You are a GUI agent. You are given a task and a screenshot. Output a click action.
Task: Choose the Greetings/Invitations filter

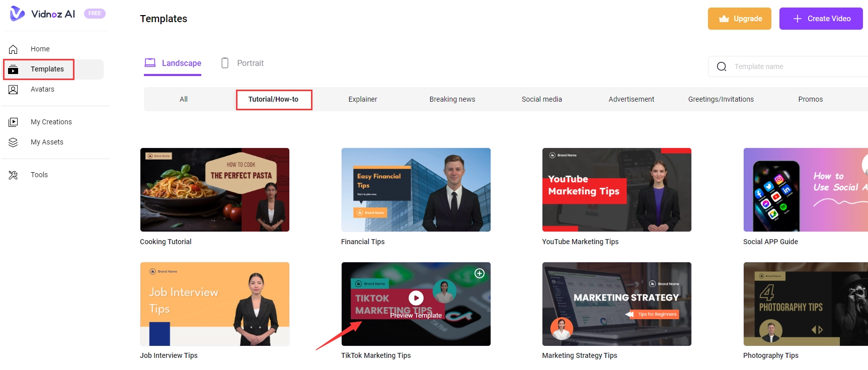point(721,99)
